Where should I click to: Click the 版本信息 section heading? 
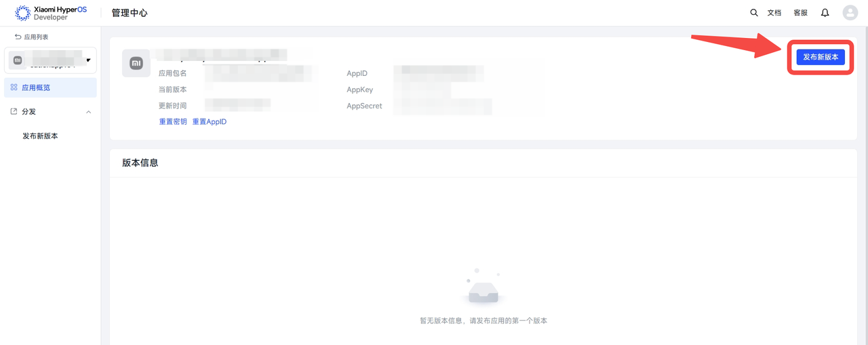[140, 163]
